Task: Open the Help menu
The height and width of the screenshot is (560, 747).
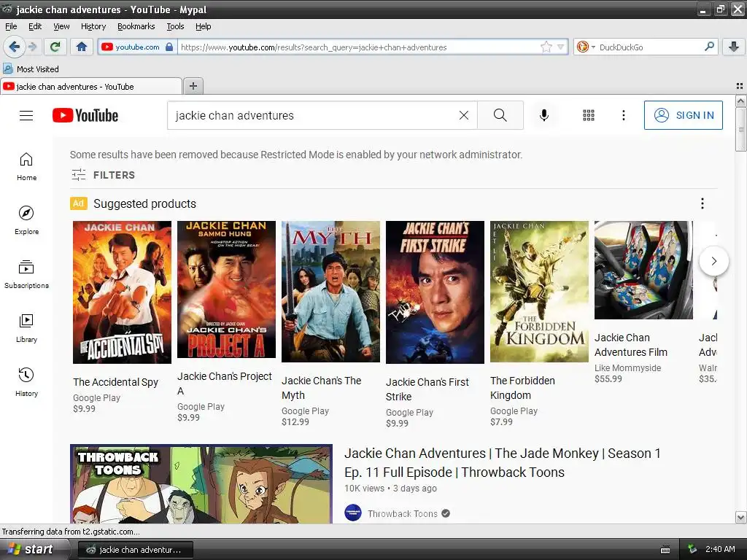Action: click(x=203, y=26)
